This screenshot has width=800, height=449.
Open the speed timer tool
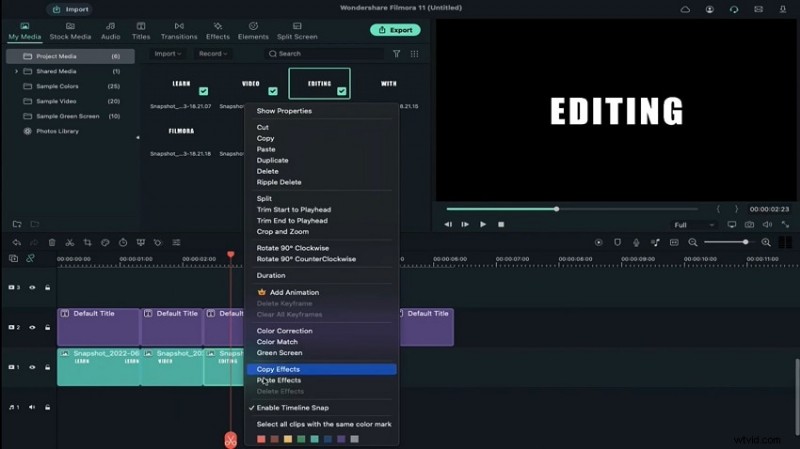pos(123,243)
